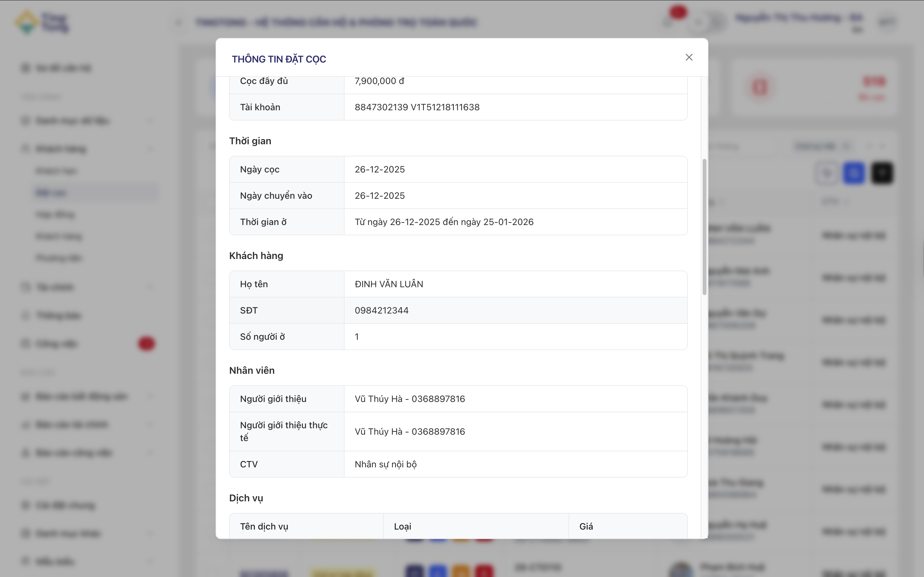Screen dimensions: 924x577
Task: Expand the Tài chính sidebar chevron
Action: 150,287
